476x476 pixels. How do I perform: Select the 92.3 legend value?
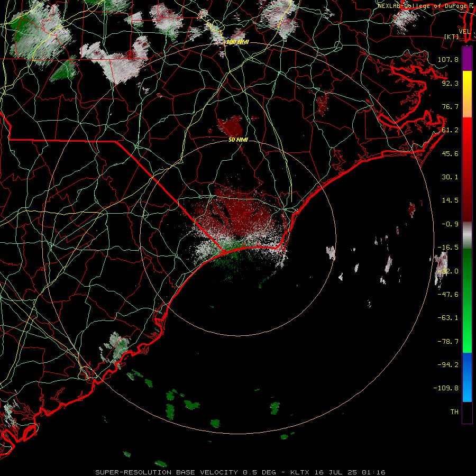tap(450, 83)
